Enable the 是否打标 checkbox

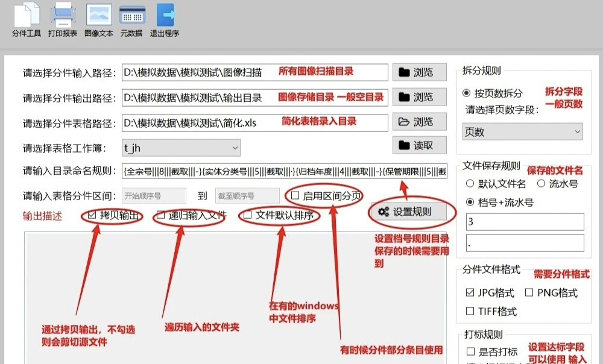(470, 351)
